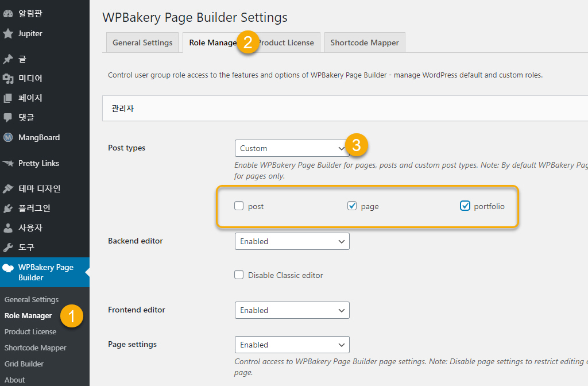
Task: Switch to the Shortcode Mapper tab
Action: pyautogui.click(x=365, y=43)
